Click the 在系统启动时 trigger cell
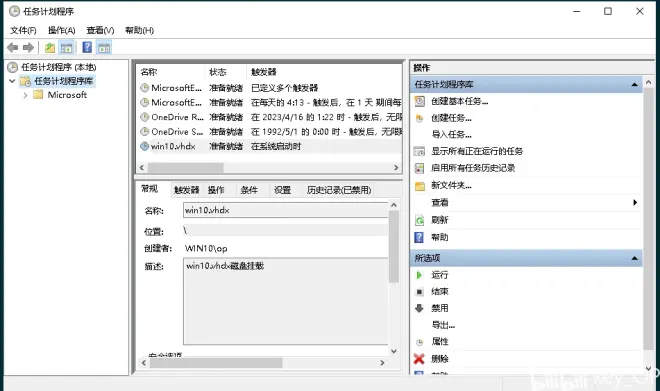This screenshot has height=391, width=660. [x=276, y=146]
